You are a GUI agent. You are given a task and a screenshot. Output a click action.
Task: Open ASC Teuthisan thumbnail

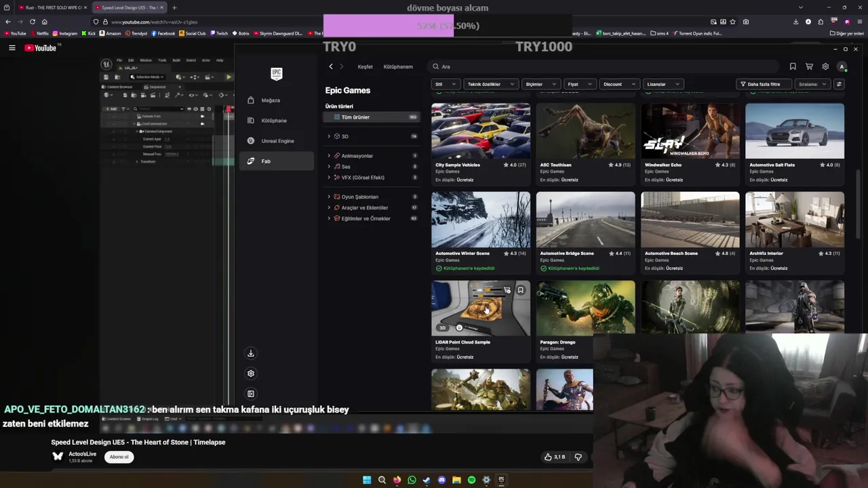[586, 131]
